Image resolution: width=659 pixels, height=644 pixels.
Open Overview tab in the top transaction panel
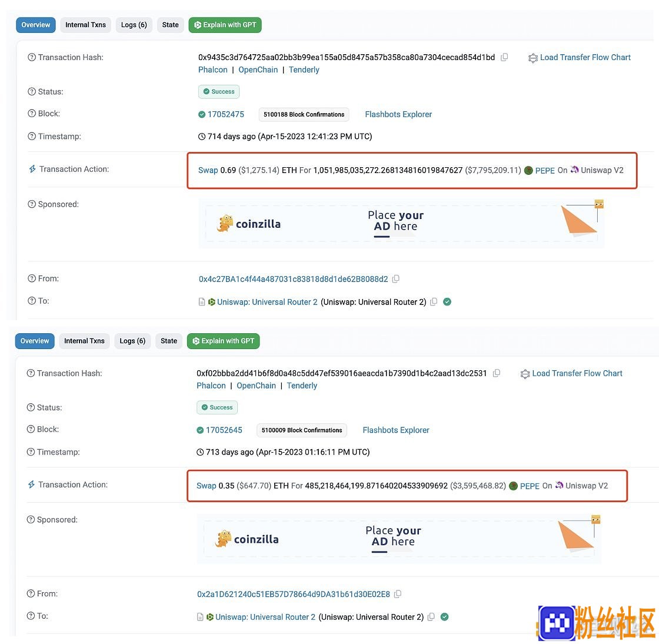(36, 25)
